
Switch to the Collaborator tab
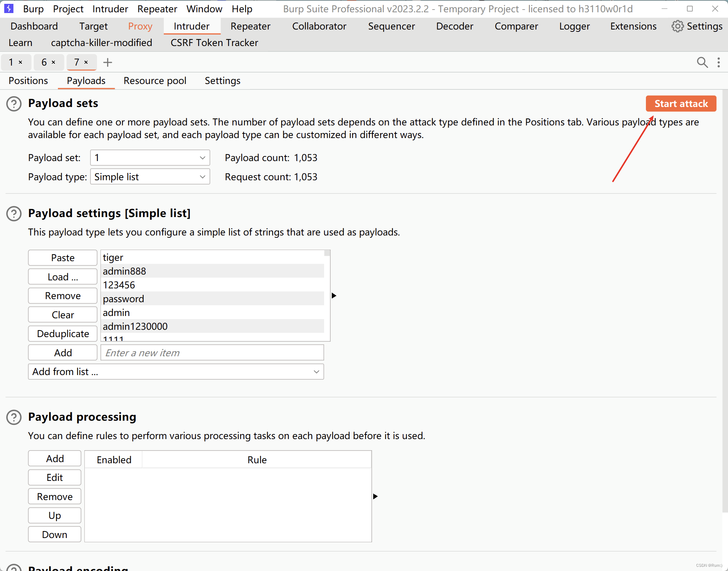[x=319, y=26]
